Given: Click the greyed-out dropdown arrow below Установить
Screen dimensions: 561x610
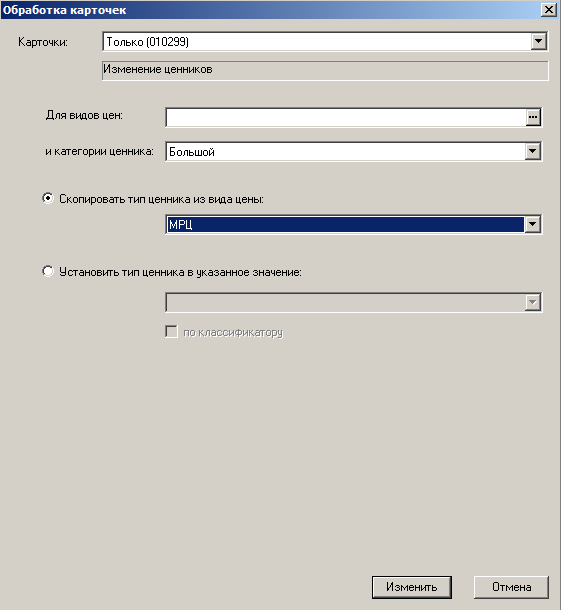Looking at the screenshot, I should (x=533, y=302).
